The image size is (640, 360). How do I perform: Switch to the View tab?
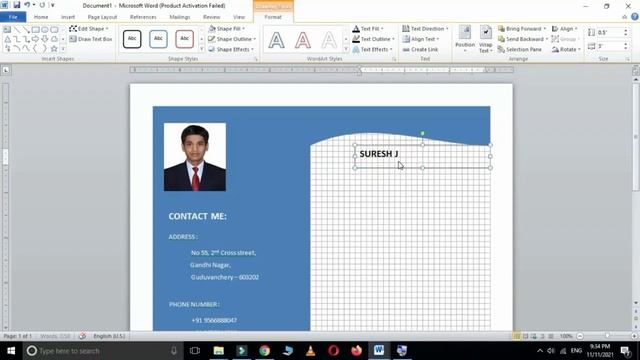239,17
